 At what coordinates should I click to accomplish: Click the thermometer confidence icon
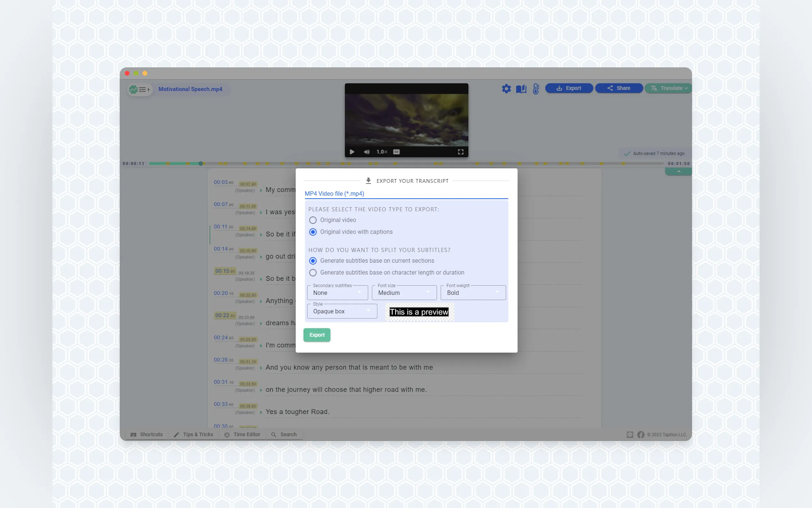tap(536, 89)
